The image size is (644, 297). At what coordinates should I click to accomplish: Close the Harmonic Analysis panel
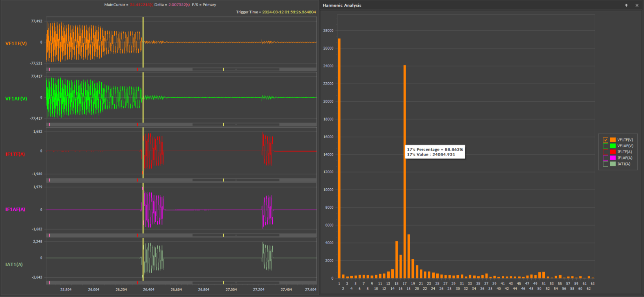(x=637, y=6)
